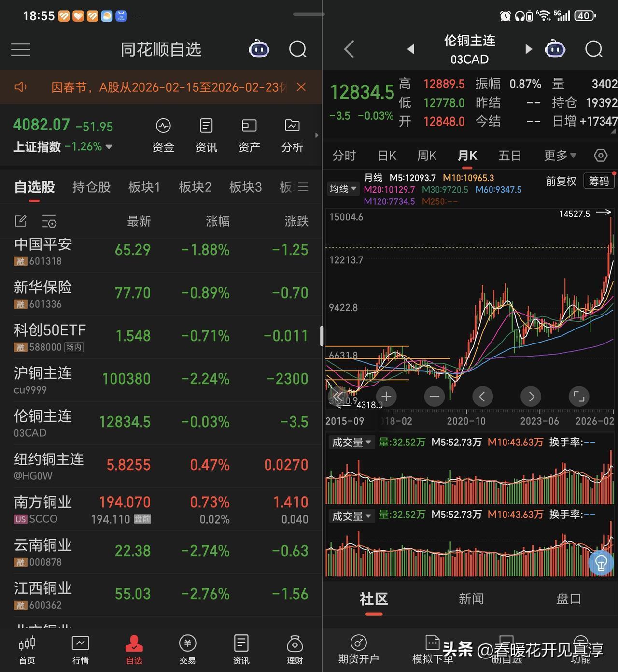Go to 行情 in bottom navigation
The image size is (618, 672).
coord(81,650)
